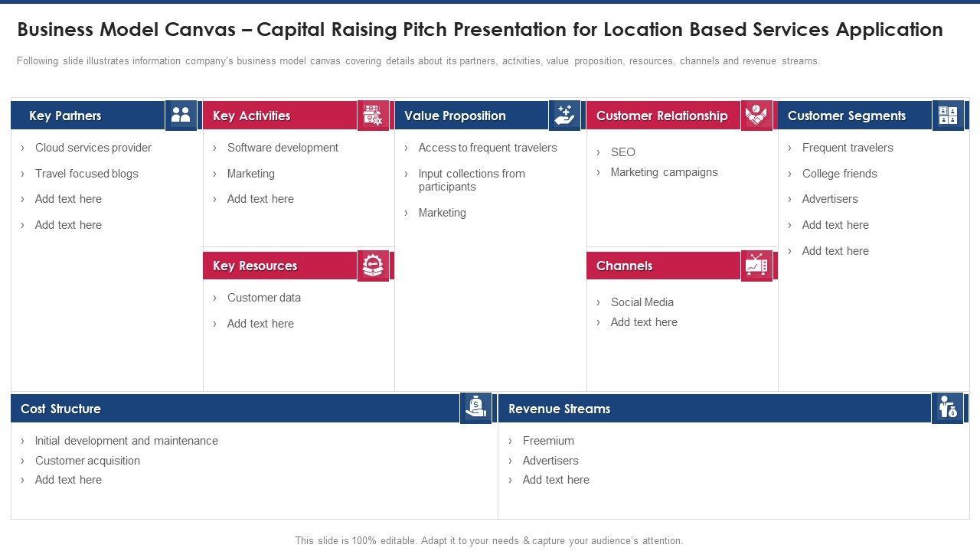Viewport: 980px width, 551px height.
Task: Select the 'College friends' bullet item
Action: [839, 174]
